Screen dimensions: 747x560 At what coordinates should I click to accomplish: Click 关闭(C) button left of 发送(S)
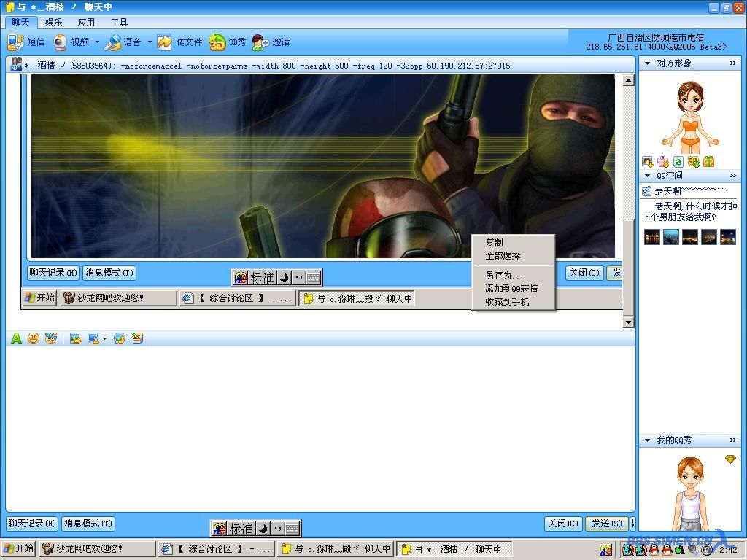563,524
